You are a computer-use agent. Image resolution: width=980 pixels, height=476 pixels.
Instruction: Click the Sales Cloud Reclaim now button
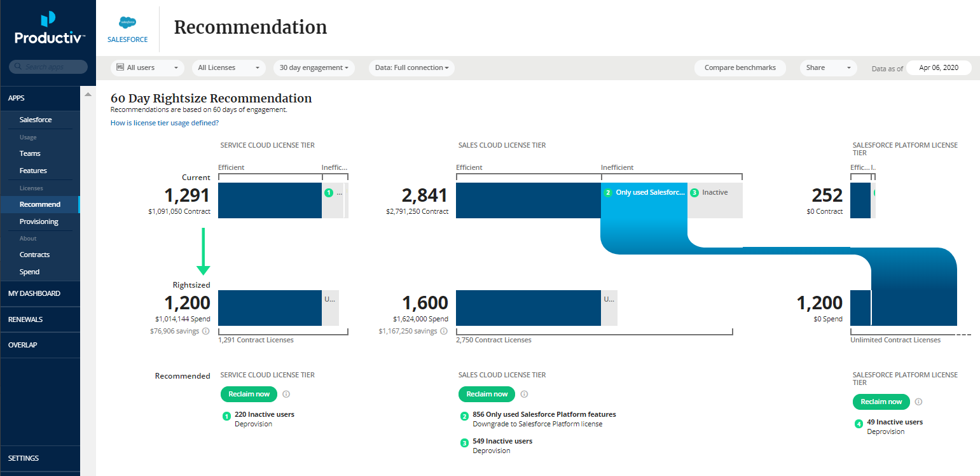point(487,394)
